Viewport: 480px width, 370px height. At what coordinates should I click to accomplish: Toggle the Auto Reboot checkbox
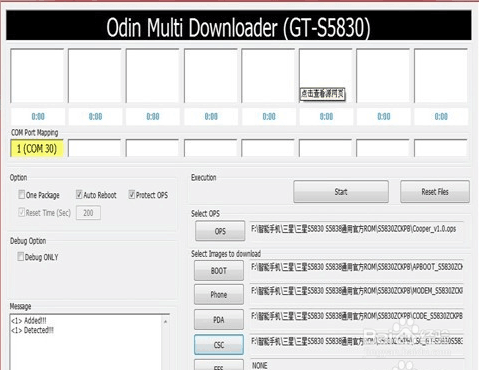pyautogui.click(x=79, y=194)
